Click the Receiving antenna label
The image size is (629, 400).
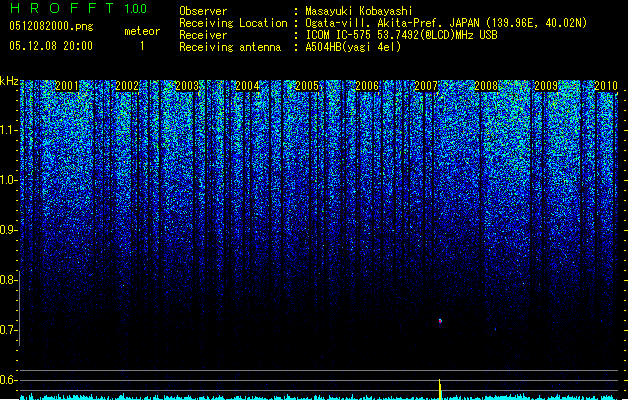point(230,47)
